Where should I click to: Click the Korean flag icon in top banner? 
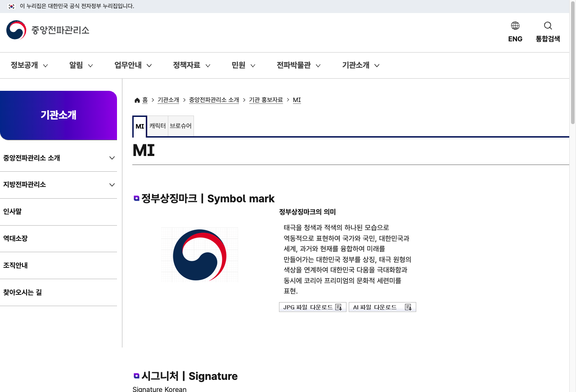click(11, 6)
